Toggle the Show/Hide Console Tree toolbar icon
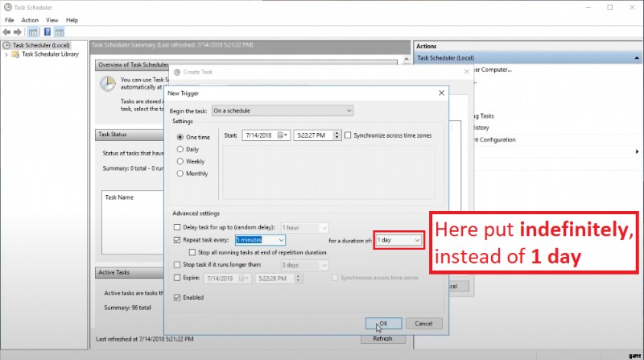The height and width of the screenshot is (360, 644). click(33, 31)
